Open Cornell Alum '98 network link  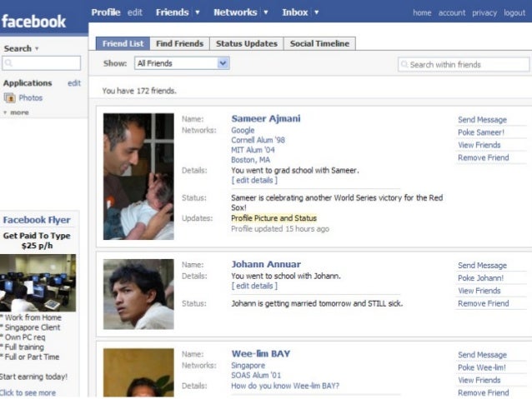pos(258,140)
